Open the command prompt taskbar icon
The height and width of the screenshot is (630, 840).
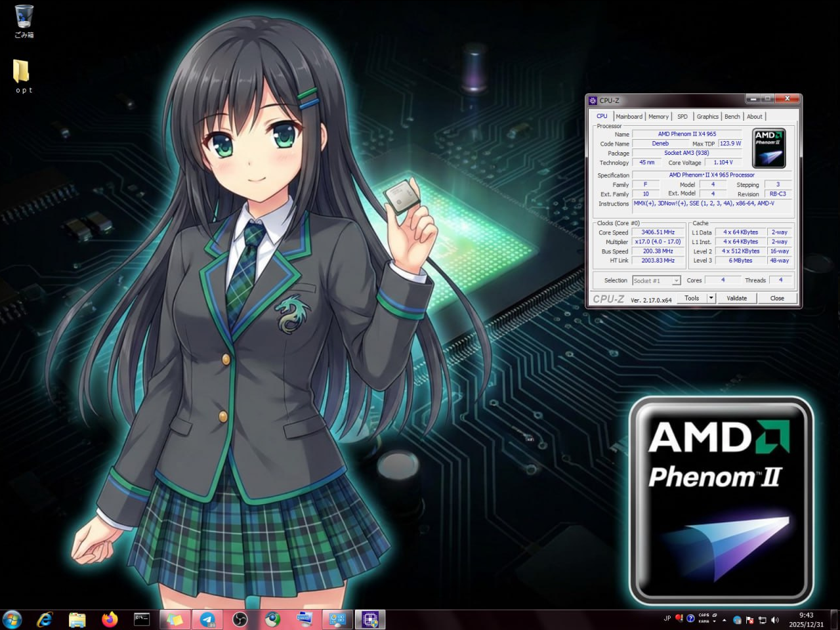(142, 619)
